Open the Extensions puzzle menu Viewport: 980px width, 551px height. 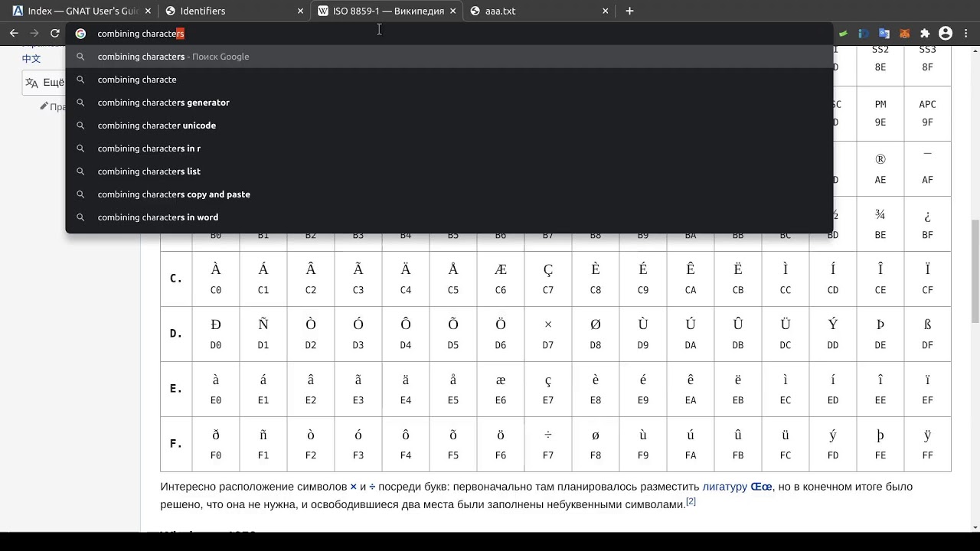pyautogui.click(x=925, y=34)
